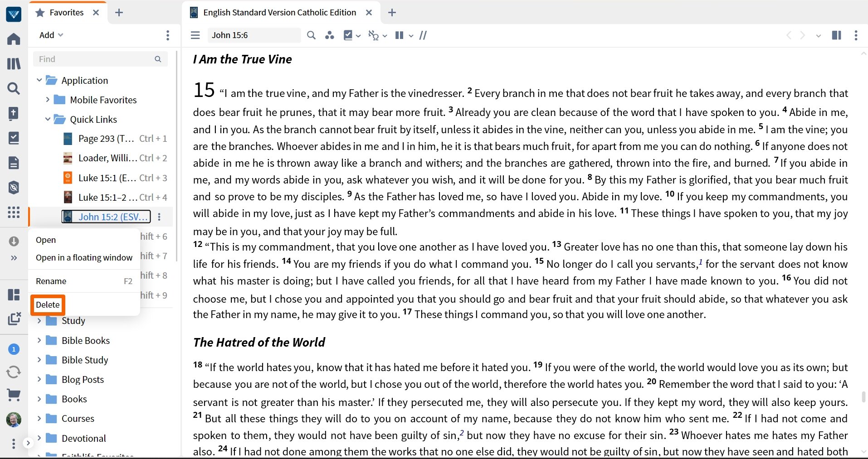
Task: Open the sync refresh icon in sidebar
Action: (x=14, y=372)
